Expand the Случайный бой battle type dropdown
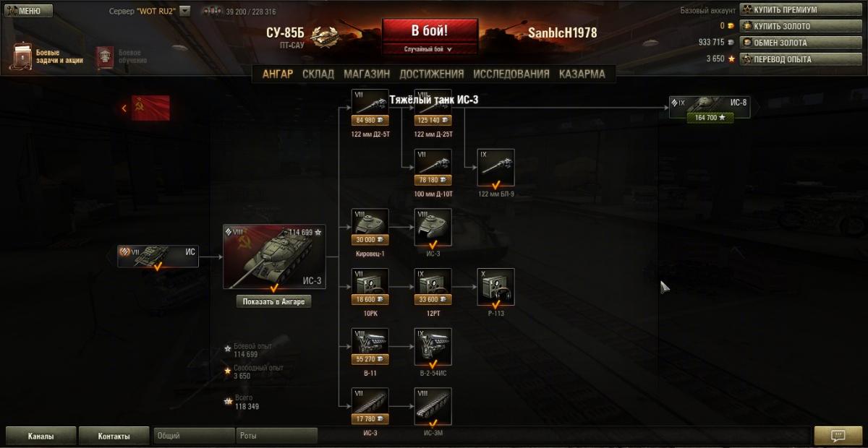Viewport: 868px width, 448px height. 429,49
